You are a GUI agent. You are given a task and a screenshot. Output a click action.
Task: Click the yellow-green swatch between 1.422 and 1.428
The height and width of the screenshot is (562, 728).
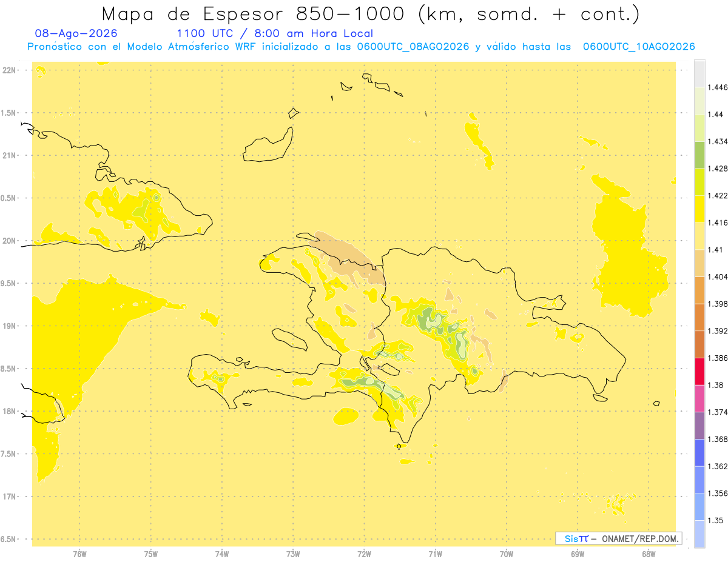[699, 181]
